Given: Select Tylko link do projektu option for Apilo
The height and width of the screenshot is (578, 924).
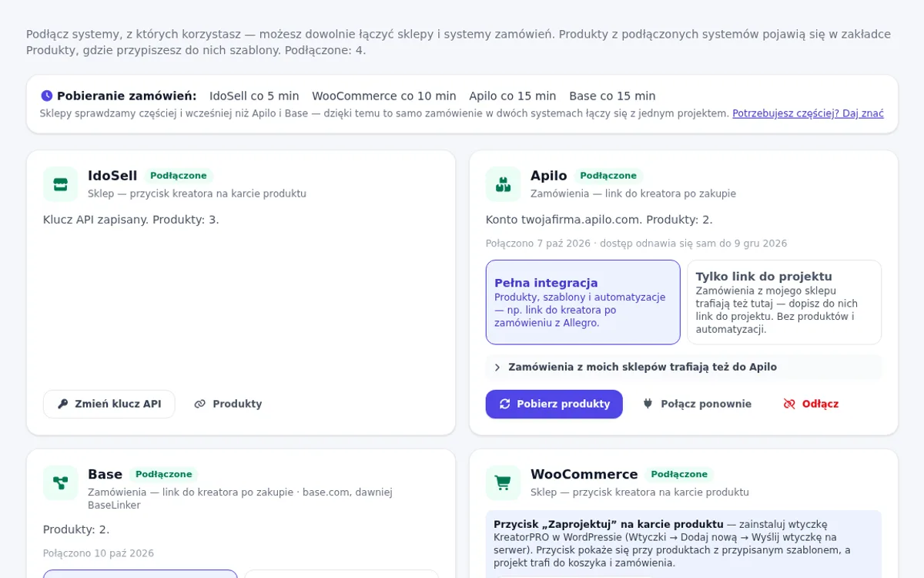Looking at the screenshot, I should coord(784,302).
